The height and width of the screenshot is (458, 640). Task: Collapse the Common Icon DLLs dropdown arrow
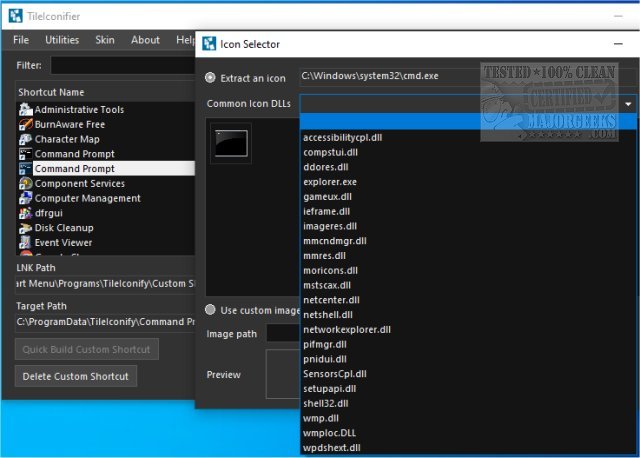[628, 104]
